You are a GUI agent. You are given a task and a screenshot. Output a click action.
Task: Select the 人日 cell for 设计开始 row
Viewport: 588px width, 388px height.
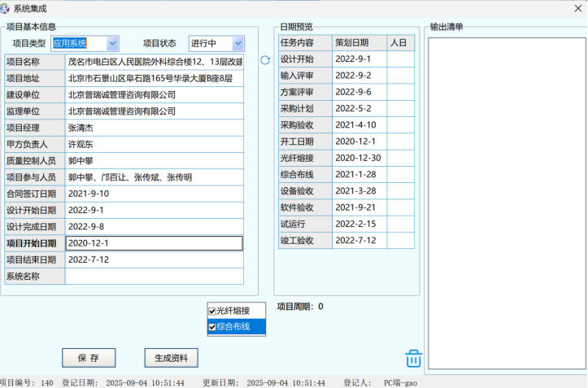400,59
